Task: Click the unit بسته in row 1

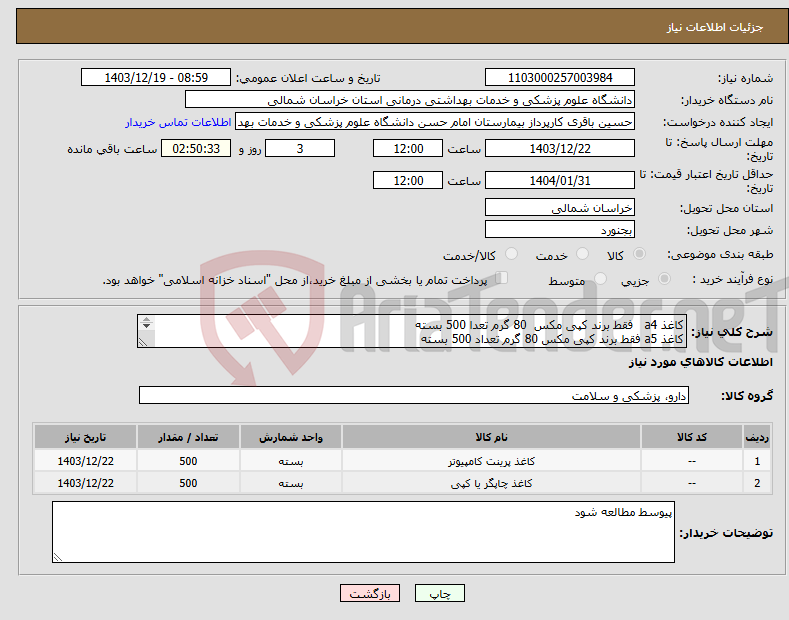Action: [291, 461]
